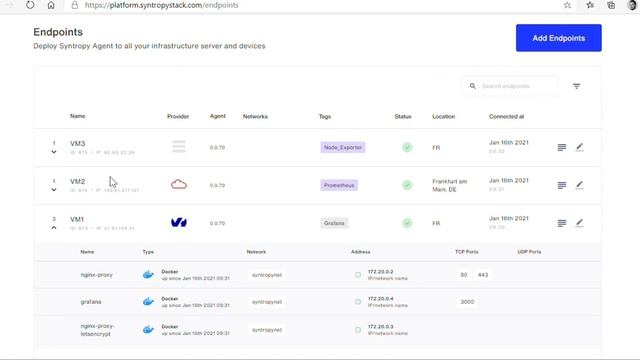The width and height of the screenshot is (640, 360).
Task: Click the VM2 endpoint name
Action: coord(78,182)
